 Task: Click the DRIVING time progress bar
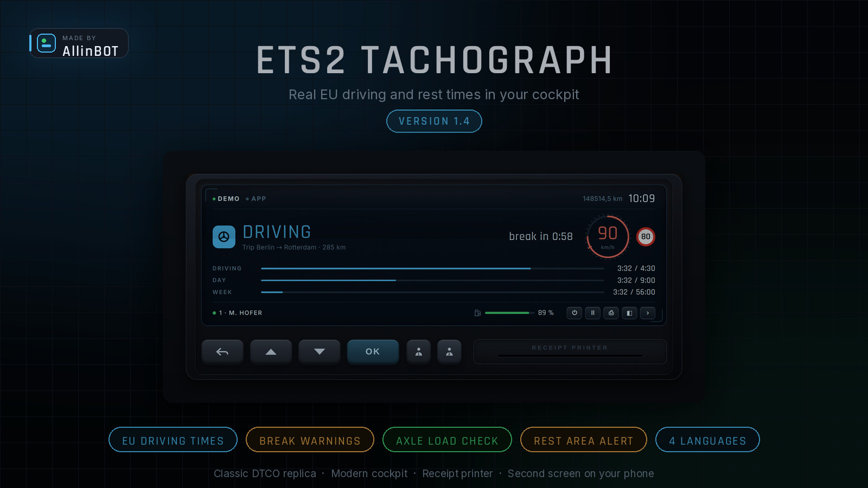[432, 268]
